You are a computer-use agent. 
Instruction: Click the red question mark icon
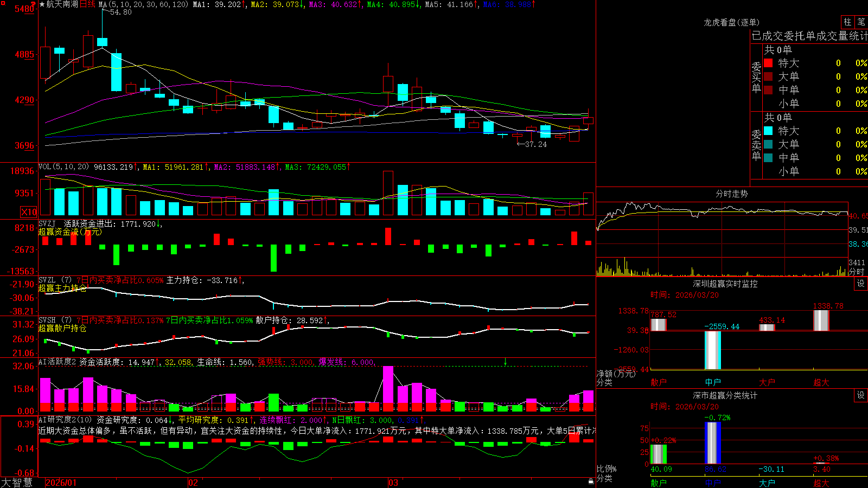tap(33, 4)
